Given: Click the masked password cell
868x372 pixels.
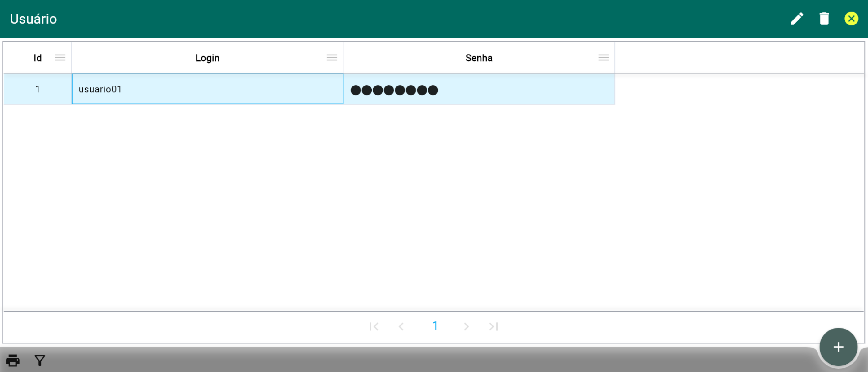Looking at the screenshot, I should click(479, 90).
